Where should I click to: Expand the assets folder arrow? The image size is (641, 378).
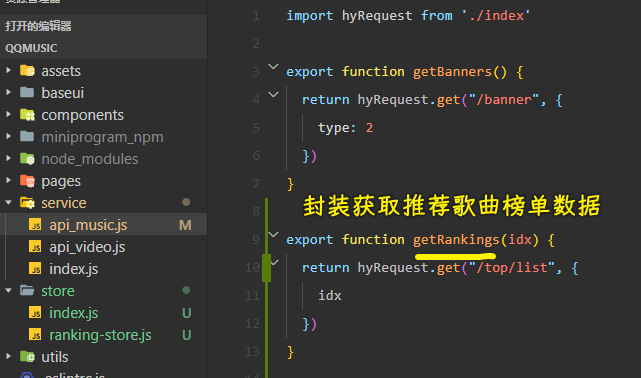tap(8, 70)
